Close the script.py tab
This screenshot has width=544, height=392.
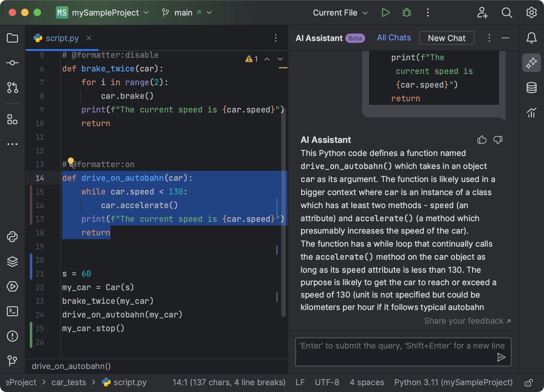89,38
